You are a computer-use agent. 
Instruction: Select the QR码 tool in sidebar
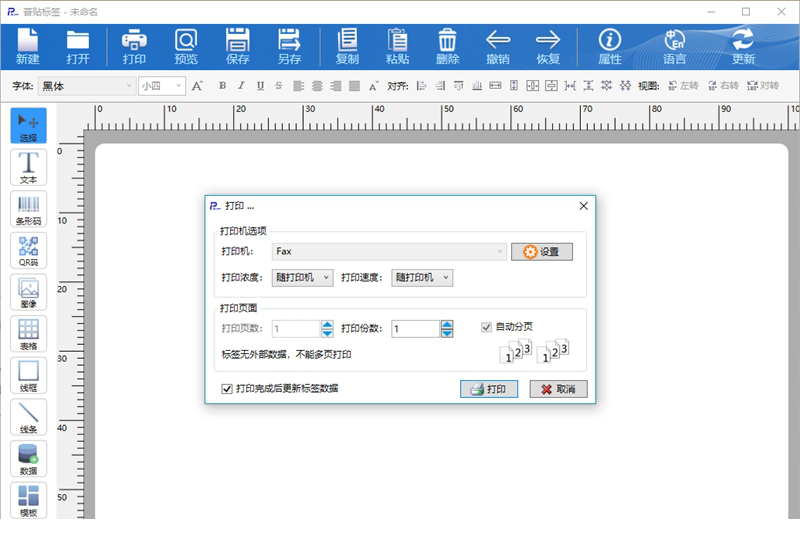[x=28, y=252]
